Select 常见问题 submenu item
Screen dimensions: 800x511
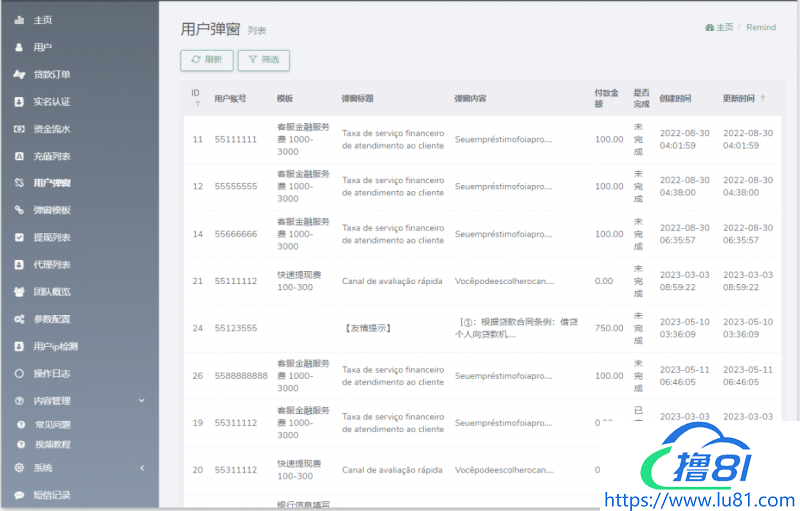coord(52,425)
